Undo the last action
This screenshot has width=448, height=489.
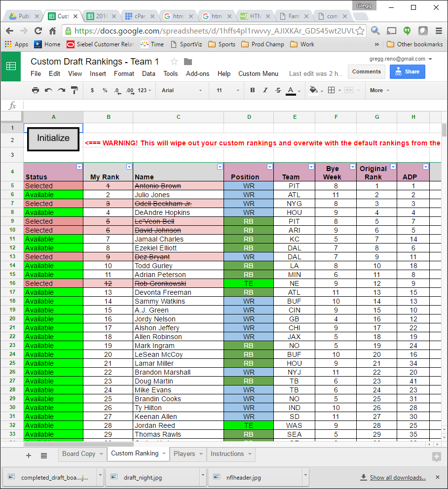[x=48, y=90]
